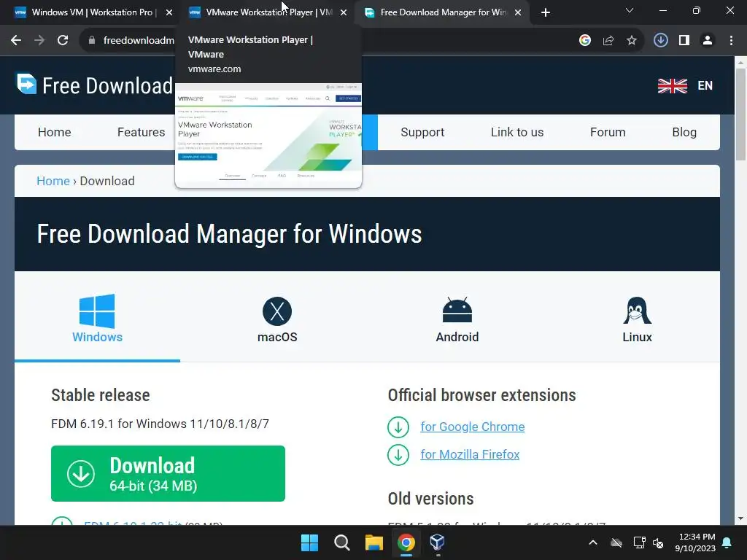Open File Explorer from the taskbar
This screenshot has width=747, height=560.
point(374,542)
